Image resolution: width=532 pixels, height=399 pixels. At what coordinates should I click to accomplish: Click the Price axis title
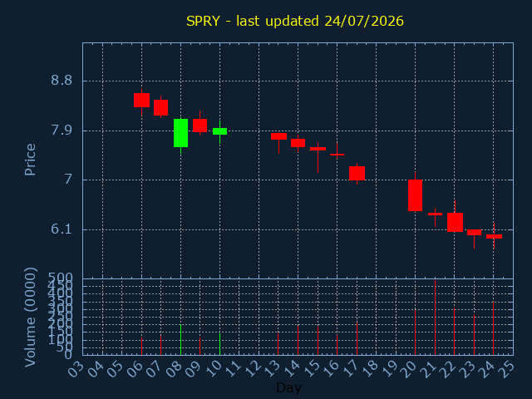click(x=30, y=160)
